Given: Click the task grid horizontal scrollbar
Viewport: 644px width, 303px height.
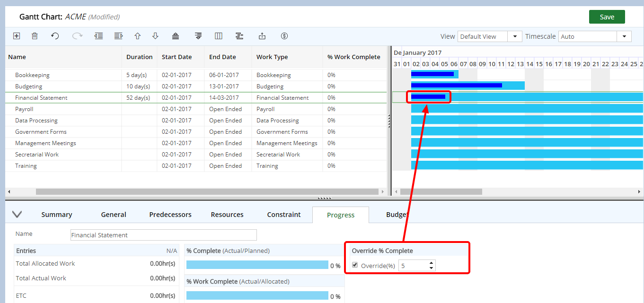Looking at the screenshot, I should click(208, 192).
